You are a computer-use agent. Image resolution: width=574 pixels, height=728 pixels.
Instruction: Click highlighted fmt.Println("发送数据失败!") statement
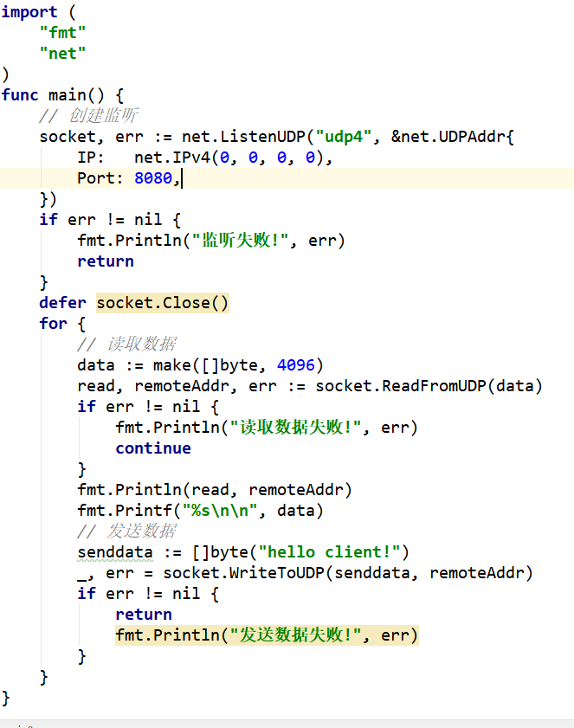pyautogui.click(x=267, y=635)
